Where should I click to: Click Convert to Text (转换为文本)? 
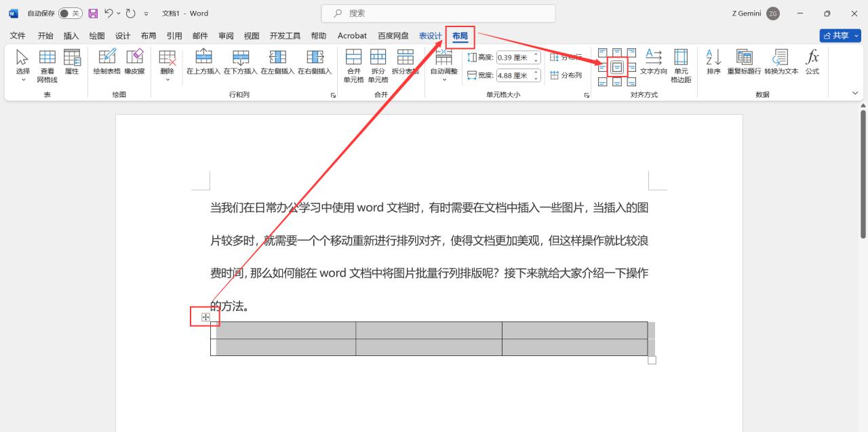point(781,62)
